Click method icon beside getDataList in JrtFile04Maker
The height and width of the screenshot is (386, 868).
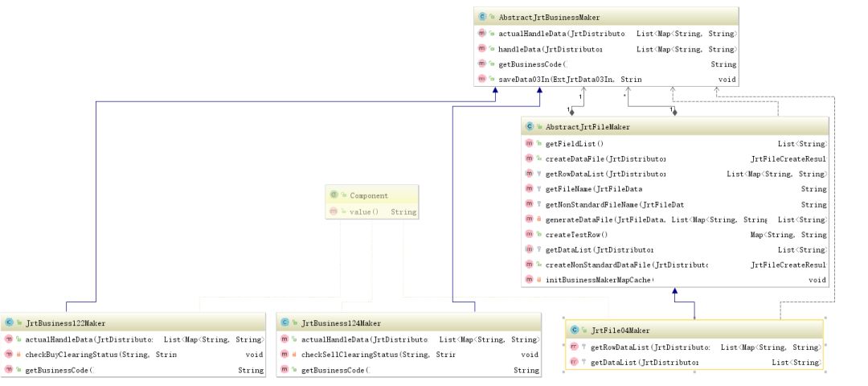(574, 362)
